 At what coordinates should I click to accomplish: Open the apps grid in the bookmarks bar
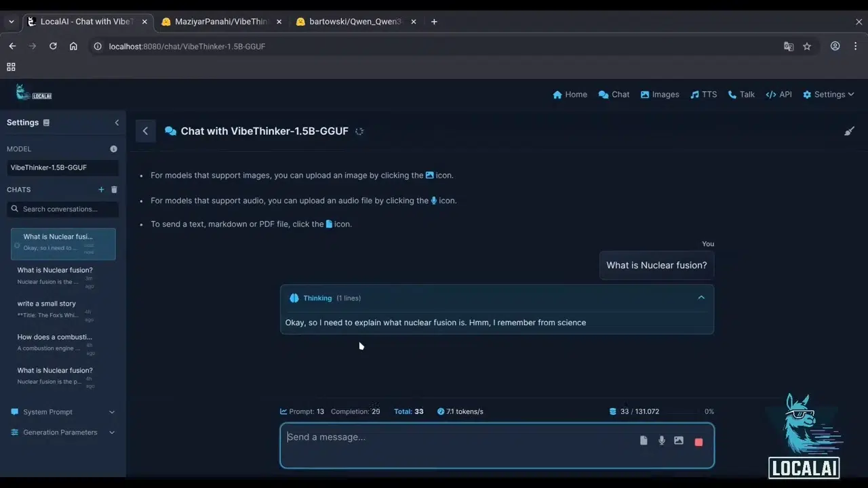(11, 66)
